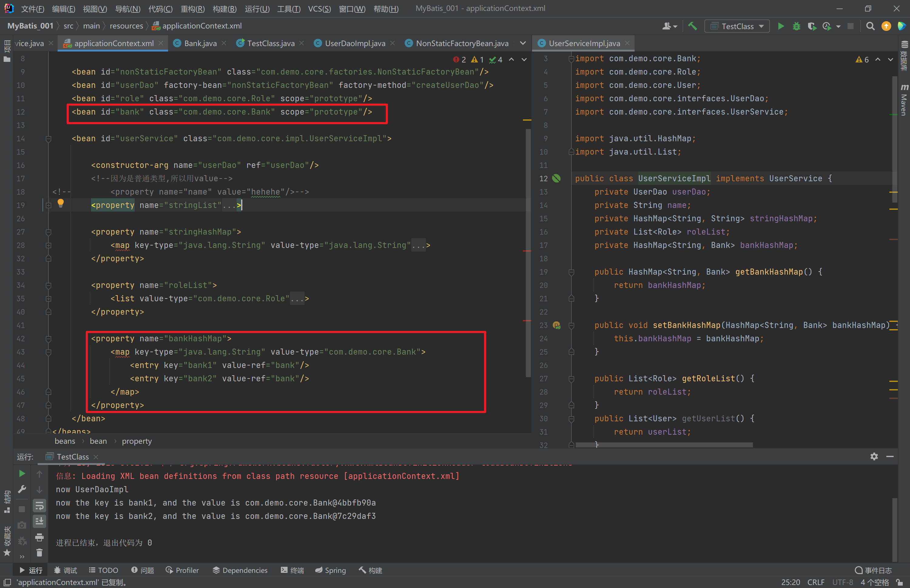Click the green Run button in toolbar

780,26
